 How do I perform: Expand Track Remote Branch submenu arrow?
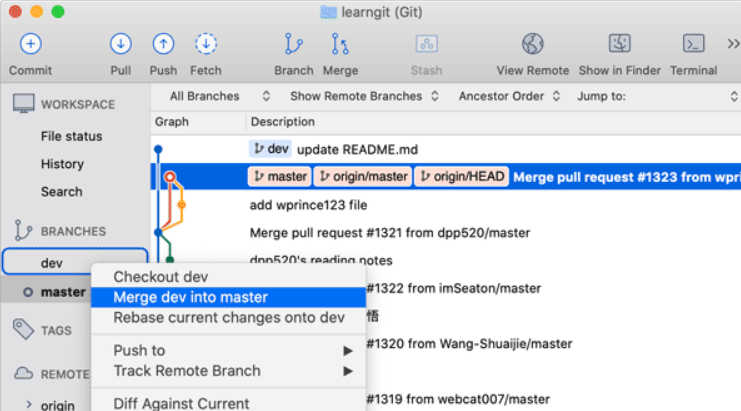[348, 371]
